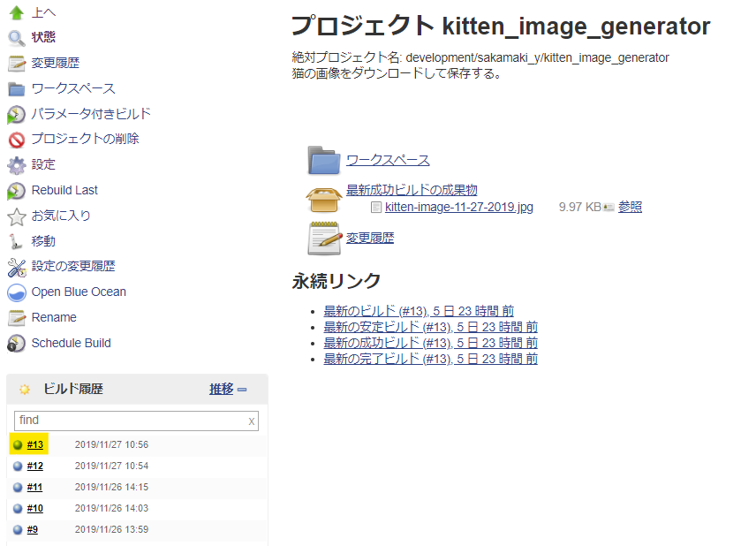This screenshot has height=546, width=756.
Task: Click the Open Blue Ocean icon
Action: click(x=16, y=292)
